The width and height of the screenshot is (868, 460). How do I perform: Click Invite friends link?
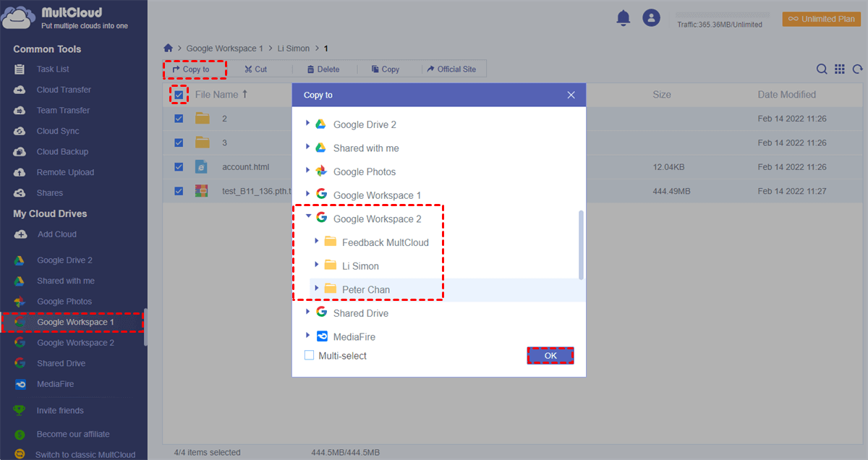click(x=60, y=411)
